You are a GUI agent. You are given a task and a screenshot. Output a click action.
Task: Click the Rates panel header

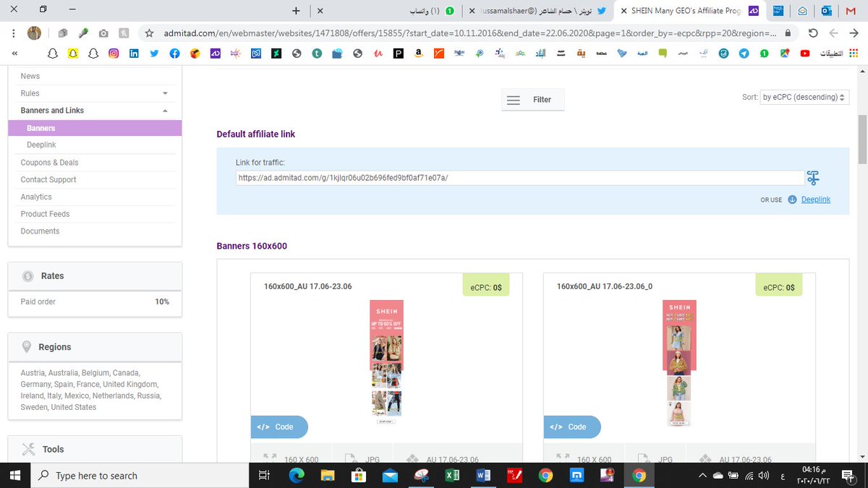95,275
